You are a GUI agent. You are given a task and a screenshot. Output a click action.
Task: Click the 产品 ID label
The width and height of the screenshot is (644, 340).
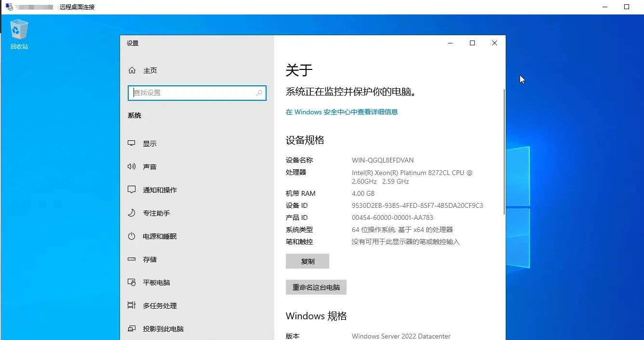tap(296, 218)
